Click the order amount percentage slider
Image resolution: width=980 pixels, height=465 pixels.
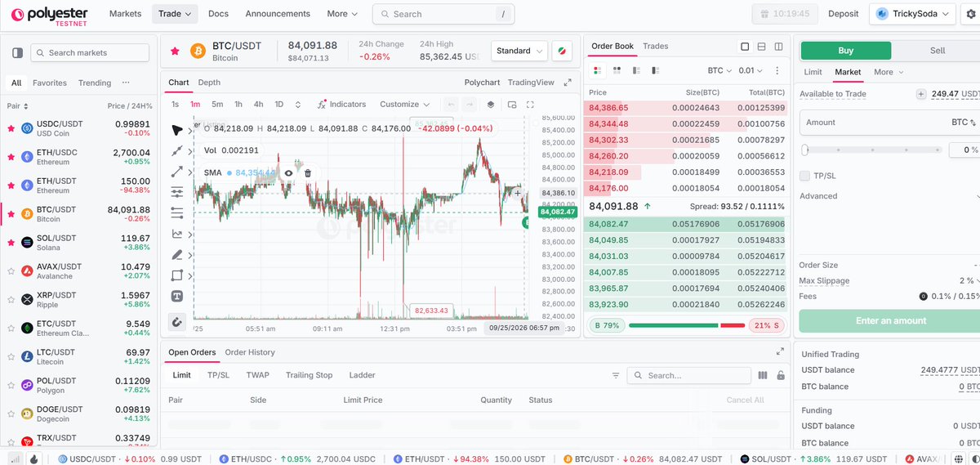pos(873,150)
